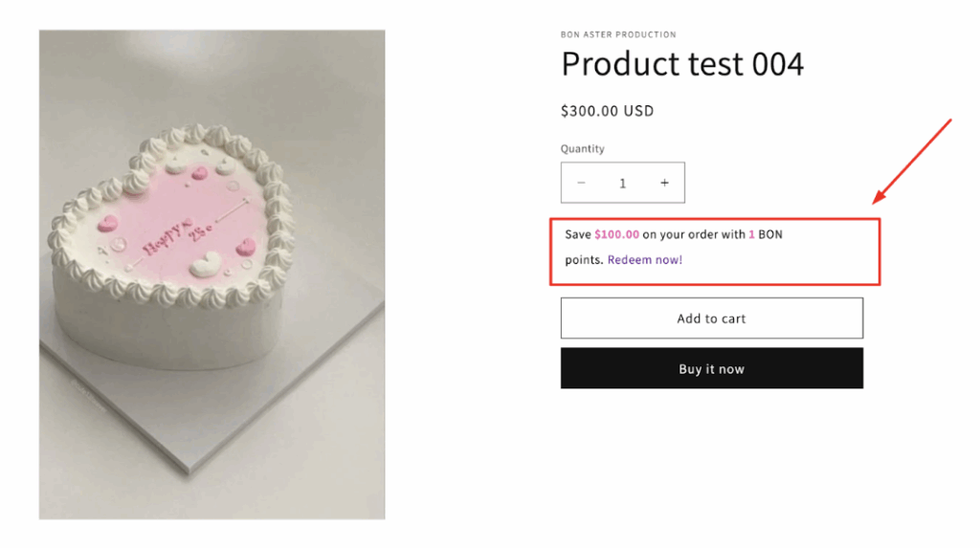Click the BON text in the points message

coord(770,234)
